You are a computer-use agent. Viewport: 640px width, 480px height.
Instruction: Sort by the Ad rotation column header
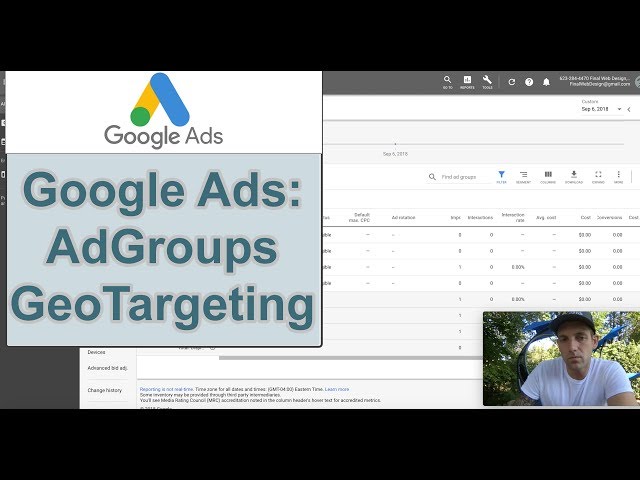[x=403, y=218]
